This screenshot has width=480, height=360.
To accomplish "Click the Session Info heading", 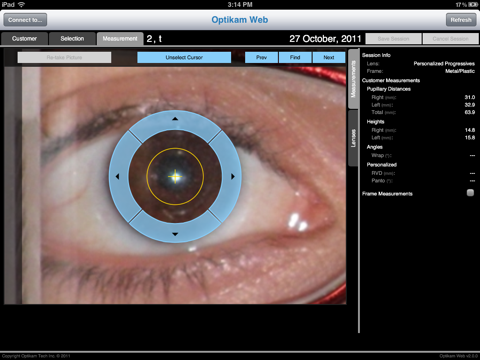I will [376, 55].
